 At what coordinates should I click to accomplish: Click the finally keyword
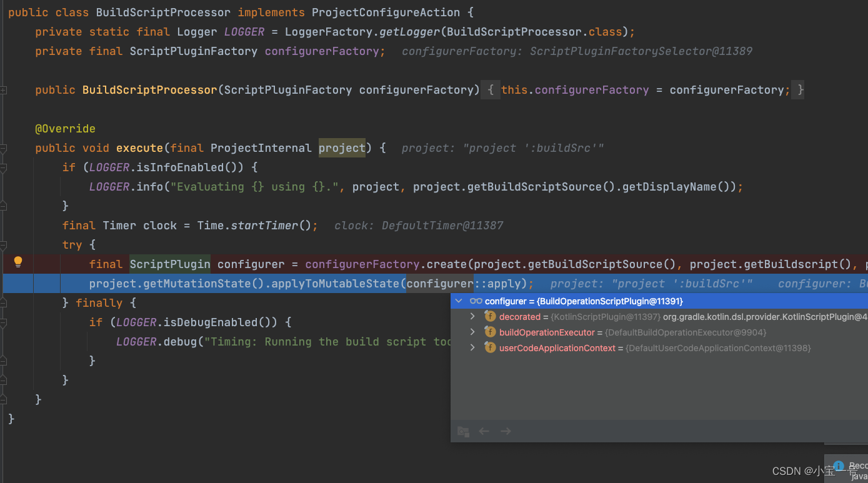point(99,303)
